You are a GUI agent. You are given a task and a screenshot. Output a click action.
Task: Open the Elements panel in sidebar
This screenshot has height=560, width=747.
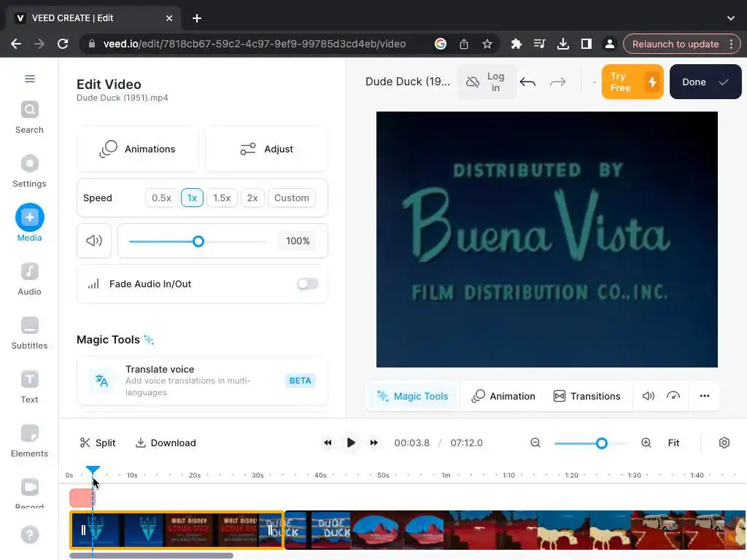pyautogui.click(x=29, y=441)
